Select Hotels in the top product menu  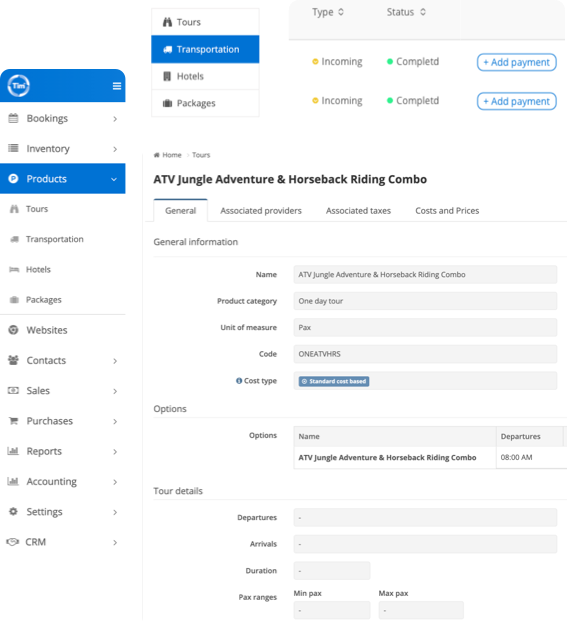point(205,76)
